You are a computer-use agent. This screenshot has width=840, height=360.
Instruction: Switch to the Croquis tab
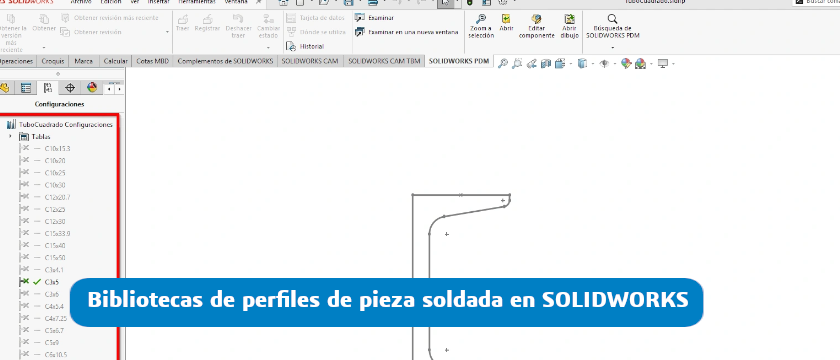[x=53, y=61]
